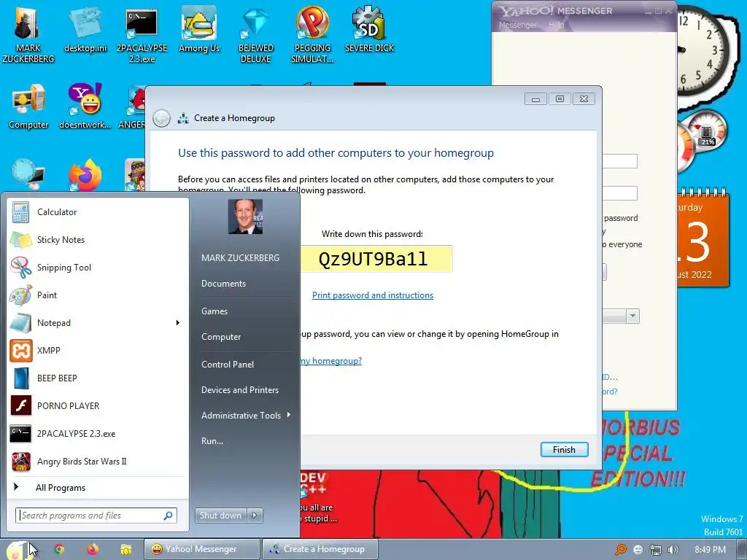Launch 2PACALYPSE 2.3.exe desktop shortcut
Viewport: 747px width, 560px height.
coord(142,34)
